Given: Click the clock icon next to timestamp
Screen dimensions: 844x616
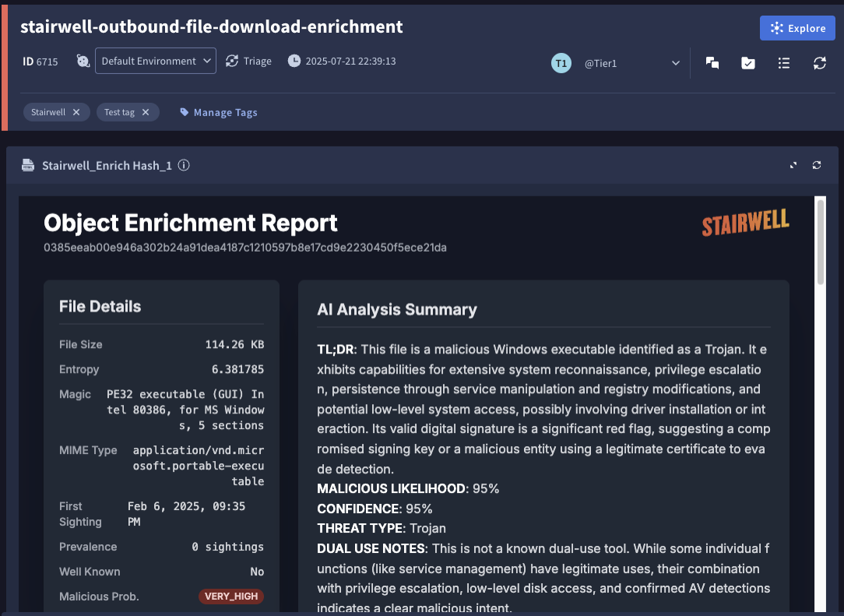Looking at the screenshot, I should click(294, 61).
